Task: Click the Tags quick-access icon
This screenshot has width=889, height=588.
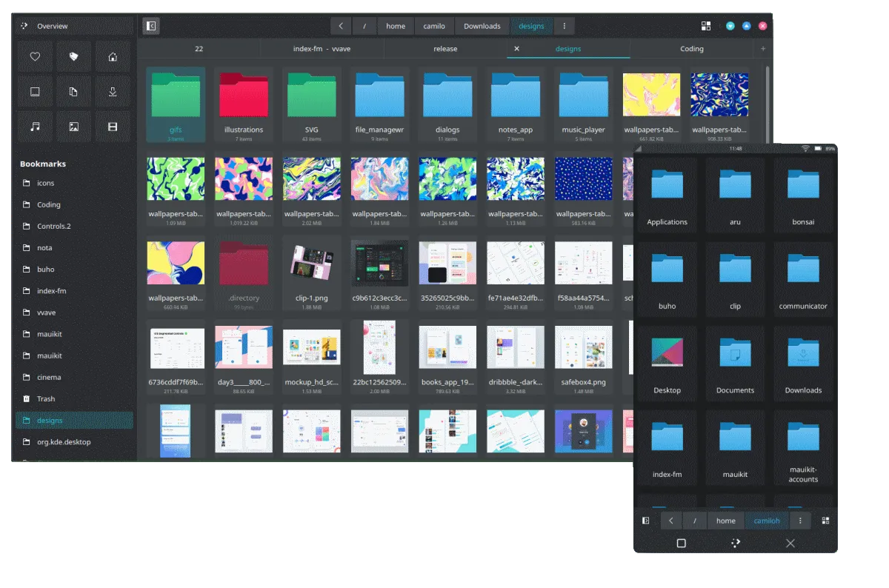Action: 73,56
